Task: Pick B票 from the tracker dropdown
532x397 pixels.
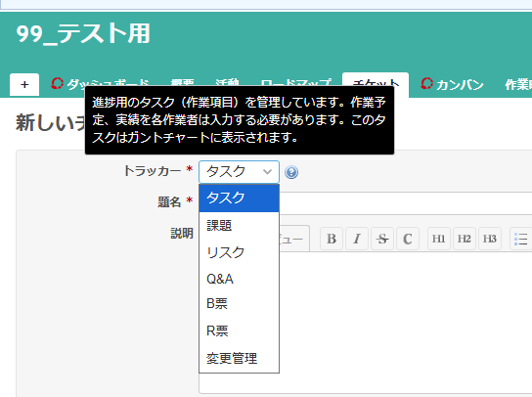Action: click(239, 304)
